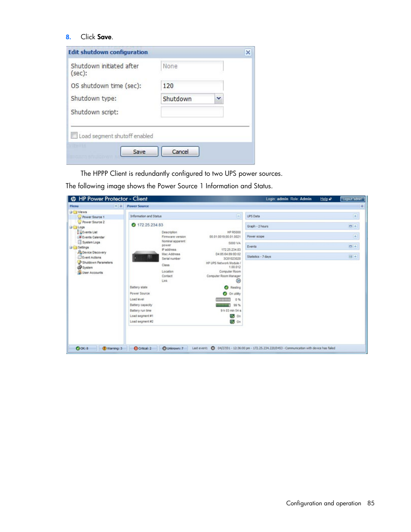Screen dimensions: 411x532
Task: Open System settings in the tree
Action: [x=87, y=268]
